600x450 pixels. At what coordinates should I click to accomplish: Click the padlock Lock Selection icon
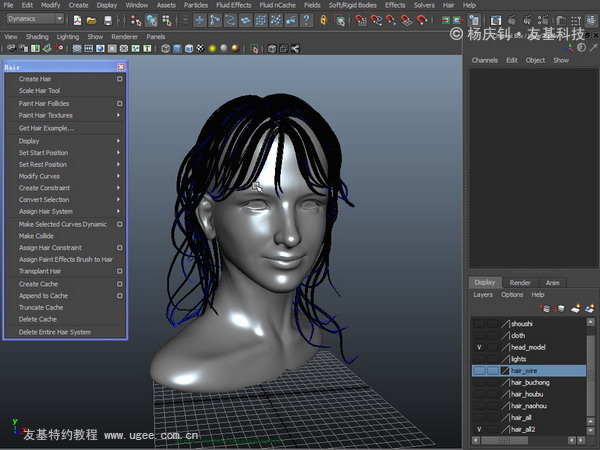tap(324, 20)
